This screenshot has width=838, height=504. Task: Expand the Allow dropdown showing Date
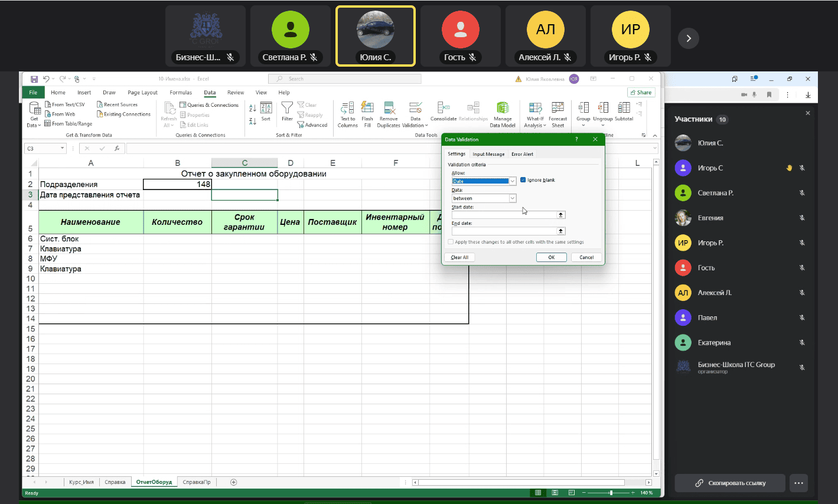513,181
